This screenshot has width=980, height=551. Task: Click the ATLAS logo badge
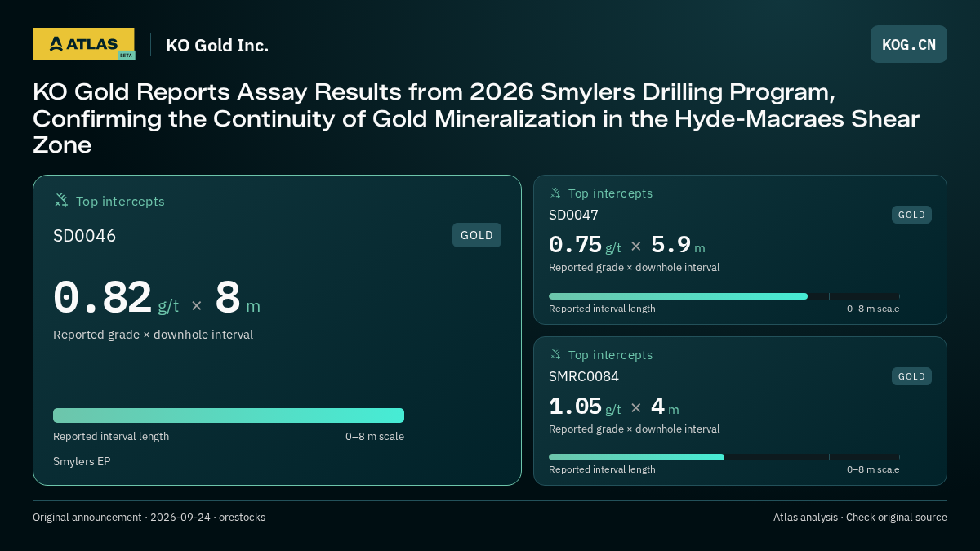click(83, 44)
